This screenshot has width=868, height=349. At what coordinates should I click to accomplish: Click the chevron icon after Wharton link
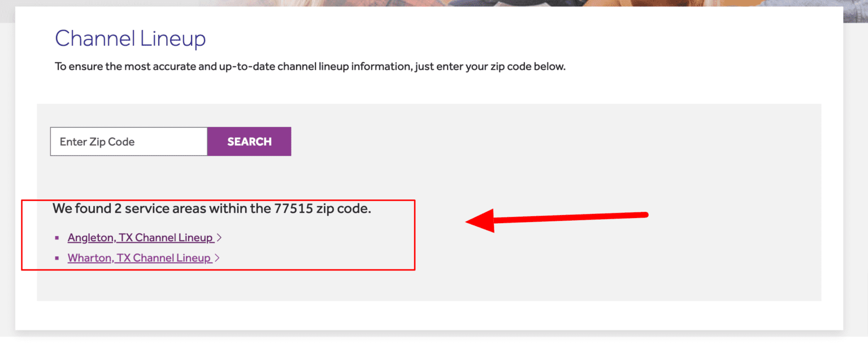pyautogui.click(x=217, y=259)
